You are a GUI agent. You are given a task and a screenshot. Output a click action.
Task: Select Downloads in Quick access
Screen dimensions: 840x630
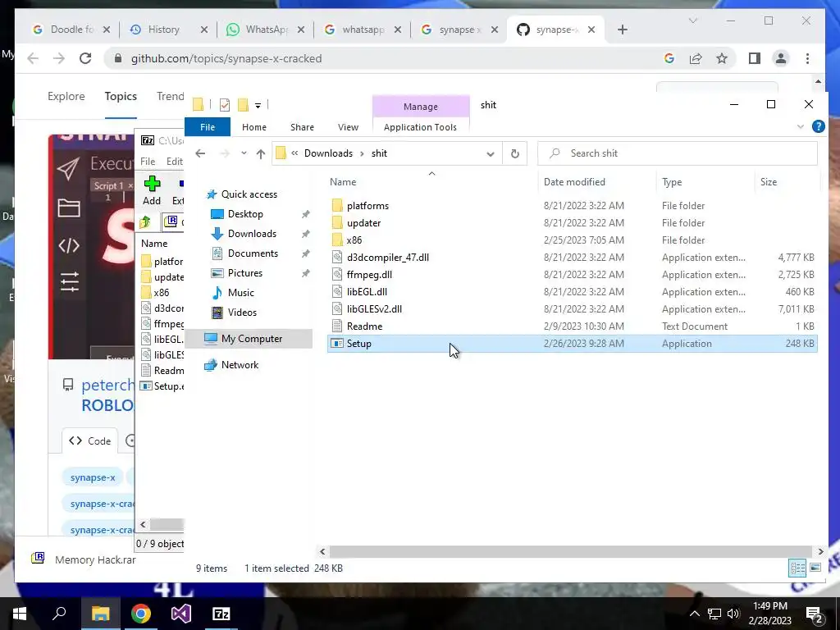252,234
